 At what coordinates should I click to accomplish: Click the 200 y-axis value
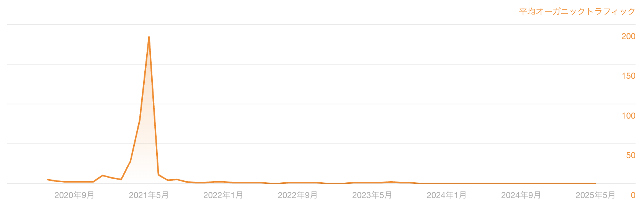628,36
